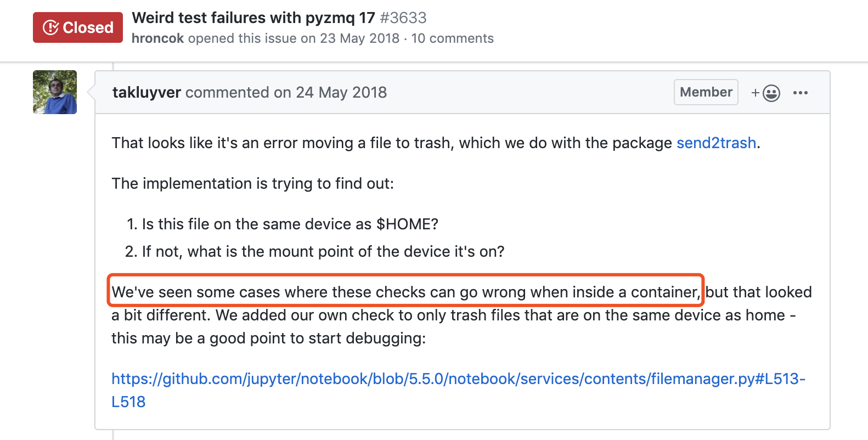Screen dimensions: 868x440
Task: Click the hroncok username
Action: click(158, 38)
